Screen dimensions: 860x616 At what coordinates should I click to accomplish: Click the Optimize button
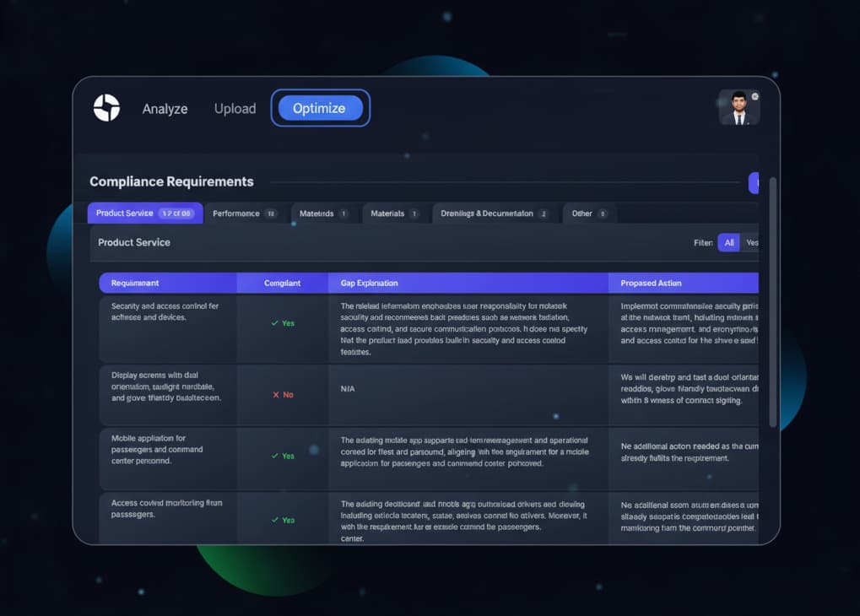coord(319,108)
